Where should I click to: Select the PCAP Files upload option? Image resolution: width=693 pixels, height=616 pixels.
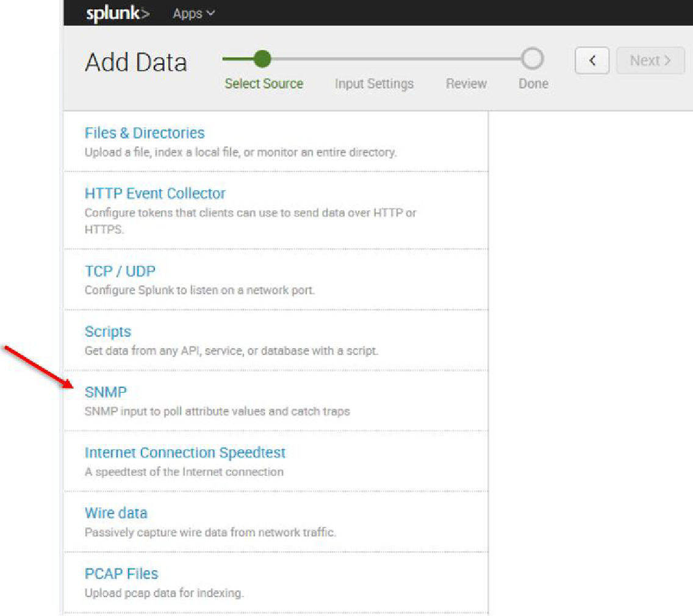(121, 573)
